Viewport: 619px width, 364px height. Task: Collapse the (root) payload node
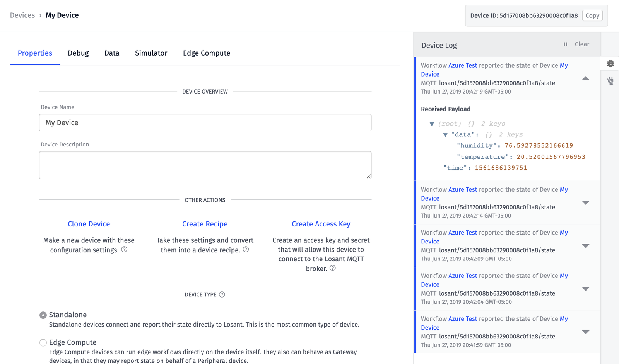[432, 124]
